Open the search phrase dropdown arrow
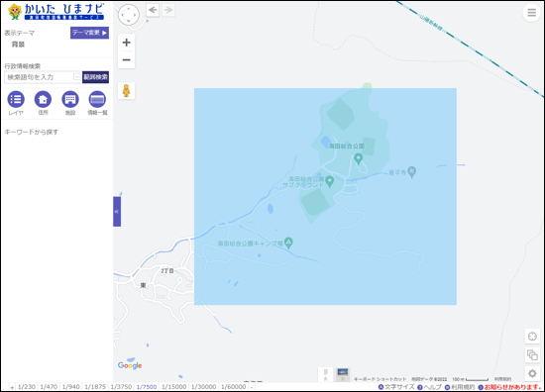The height and width of the screenshot is (392, 545). tap(77, 77)
